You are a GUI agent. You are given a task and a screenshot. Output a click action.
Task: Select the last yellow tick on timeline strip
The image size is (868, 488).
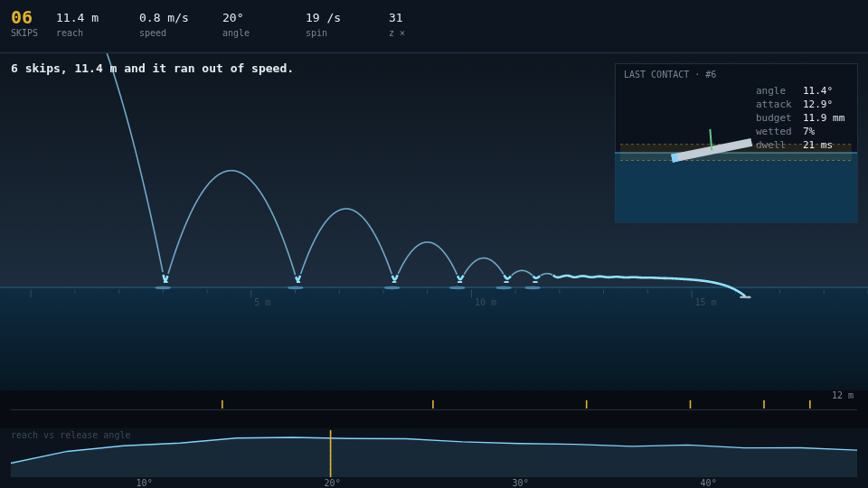pos(809,405)
